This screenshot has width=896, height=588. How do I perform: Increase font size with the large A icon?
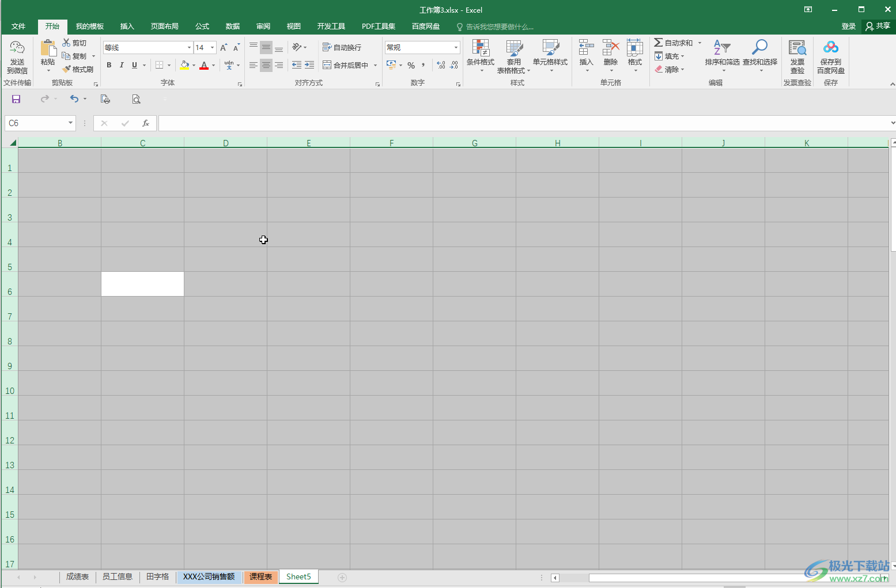point(224,48)
